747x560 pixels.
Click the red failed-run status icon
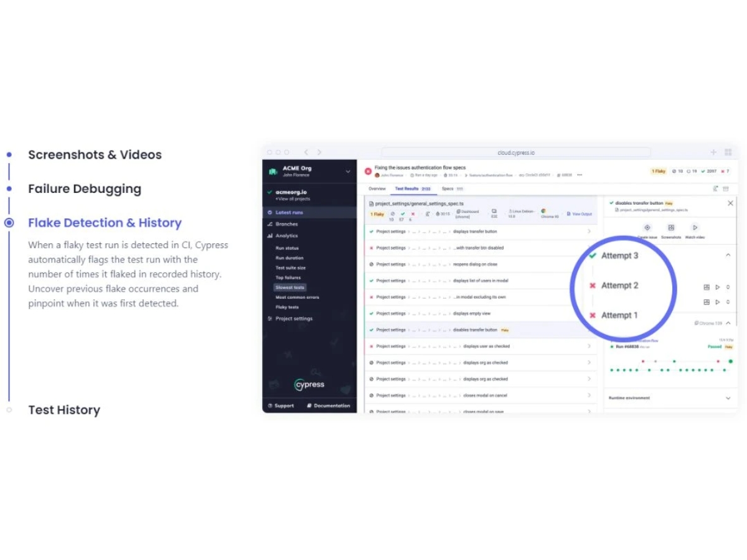pyautogui.click(x=368, y=170)
